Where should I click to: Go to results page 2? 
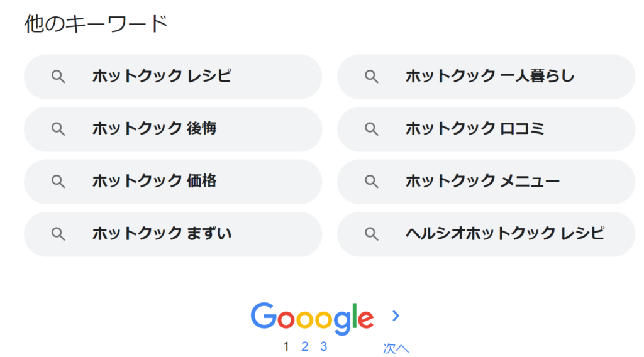(305, 347)
